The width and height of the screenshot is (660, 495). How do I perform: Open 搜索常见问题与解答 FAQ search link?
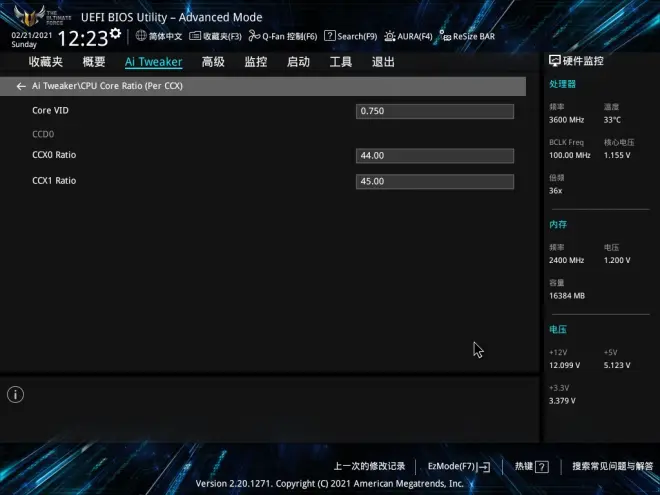612,467
